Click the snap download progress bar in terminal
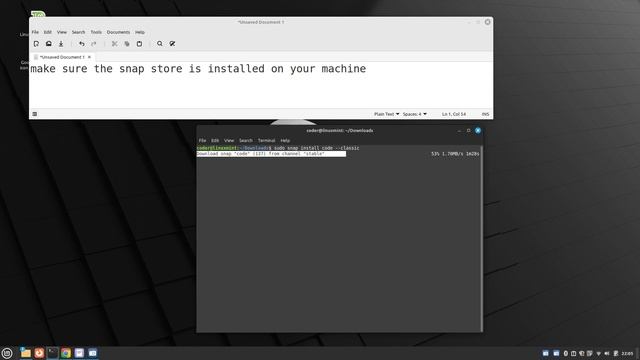 [x=271, y=154]
